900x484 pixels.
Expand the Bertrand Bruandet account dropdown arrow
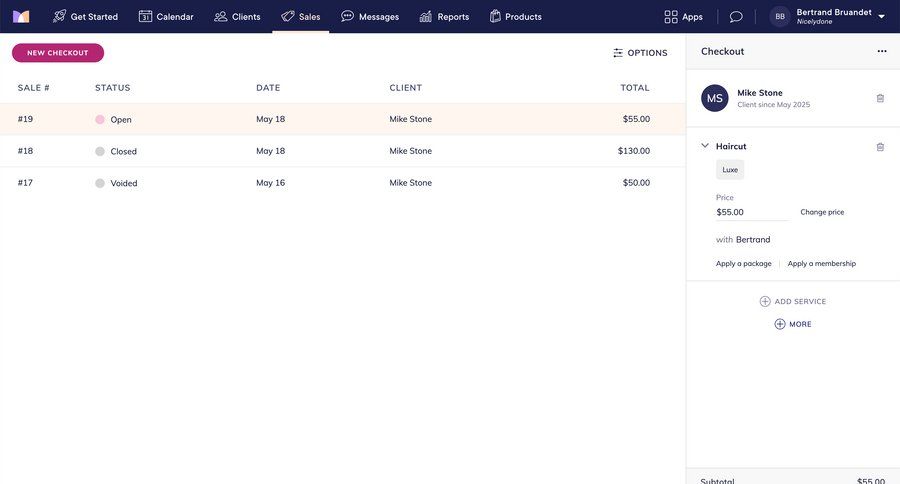click(881, 17)
